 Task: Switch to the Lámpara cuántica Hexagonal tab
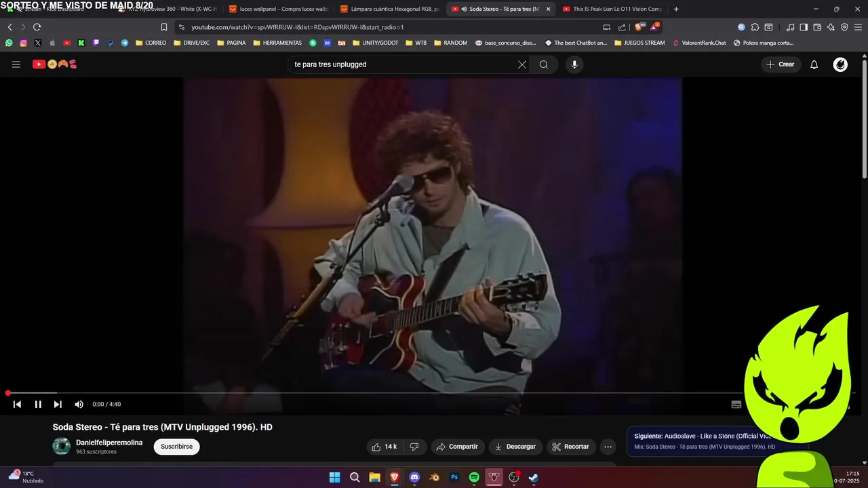pos(389,9)
